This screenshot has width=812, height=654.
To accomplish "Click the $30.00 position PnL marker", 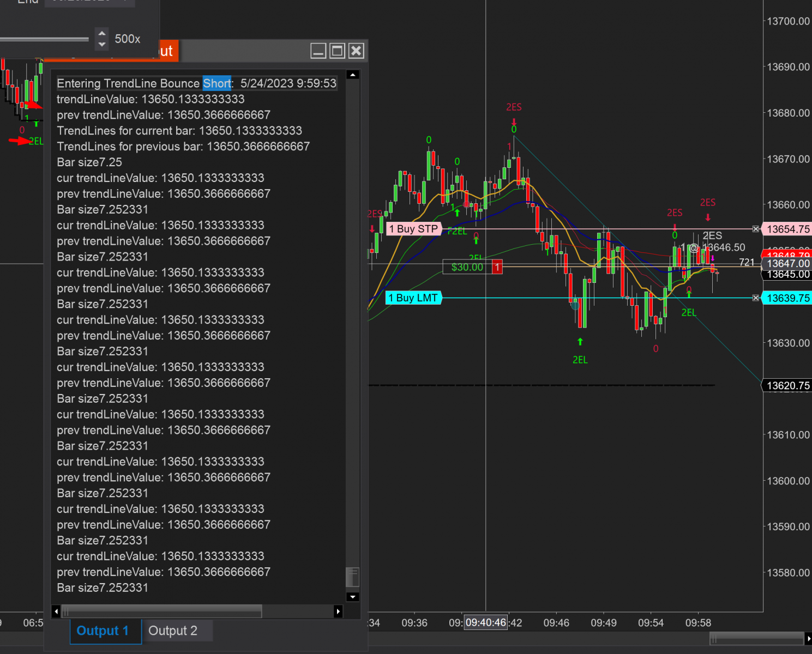I will 467,267.
